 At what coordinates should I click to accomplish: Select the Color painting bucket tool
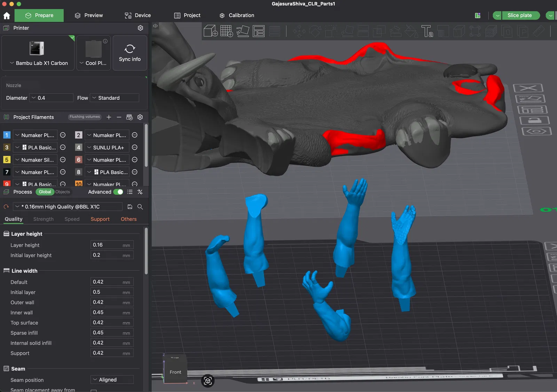point(411,31)
